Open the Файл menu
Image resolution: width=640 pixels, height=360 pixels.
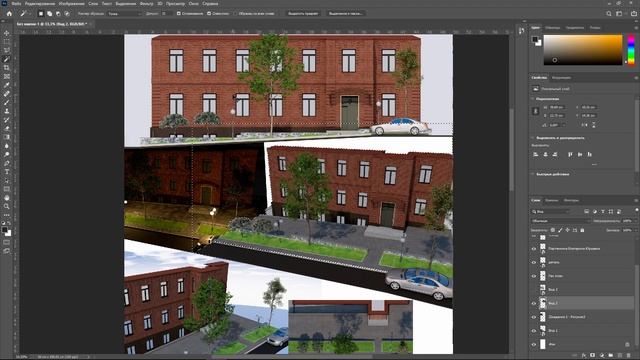point(16,4)
